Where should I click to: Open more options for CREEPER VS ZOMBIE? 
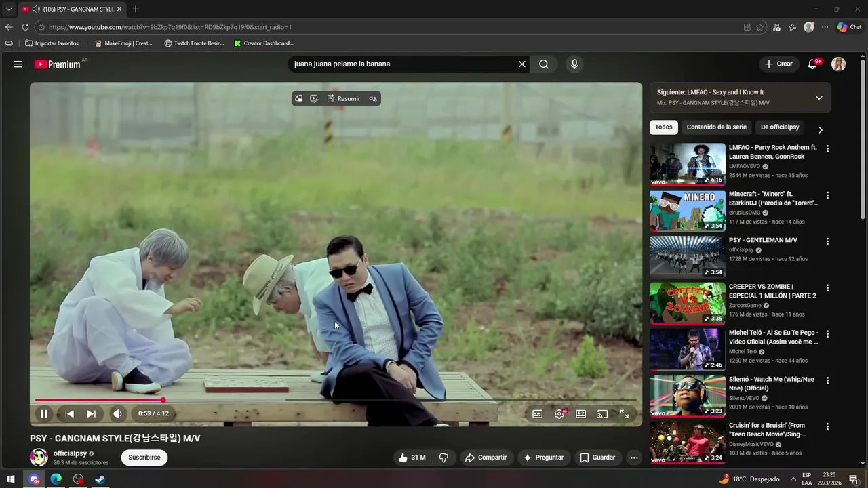point(827,288)
